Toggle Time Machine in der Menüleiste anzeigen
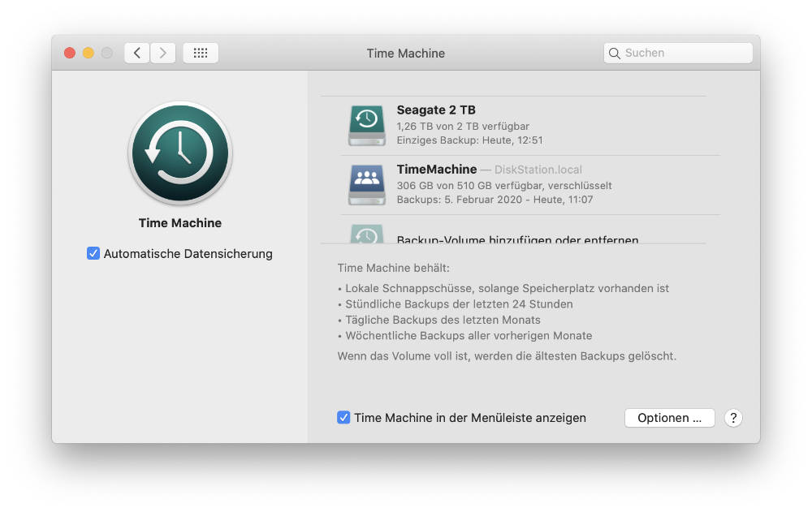Image resolution: width=812 pixels, height=512 pixels. point(343,417)
